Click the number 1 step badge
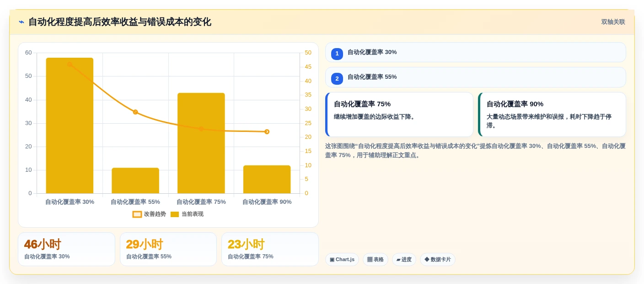Image resolution: width=644 pixels, height=284 pixels. 337,54
